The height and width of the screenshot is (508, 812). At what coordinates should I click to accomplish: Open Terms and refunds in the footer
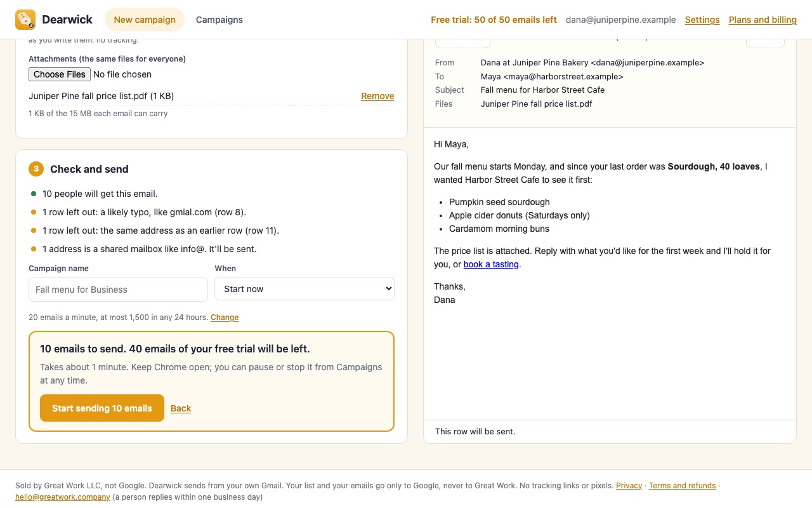[682, 486]
